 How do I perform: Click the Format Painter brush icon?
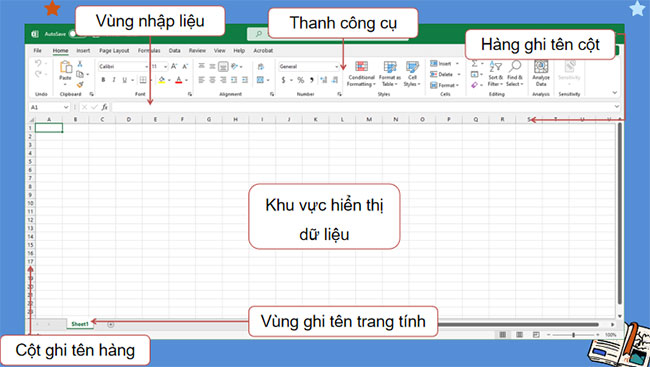point(80,85)
